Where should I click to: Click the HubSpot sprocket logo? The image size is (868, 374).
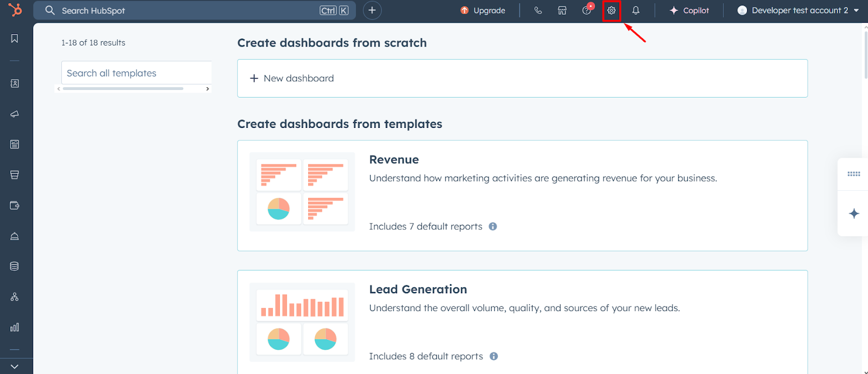(15, 10)
